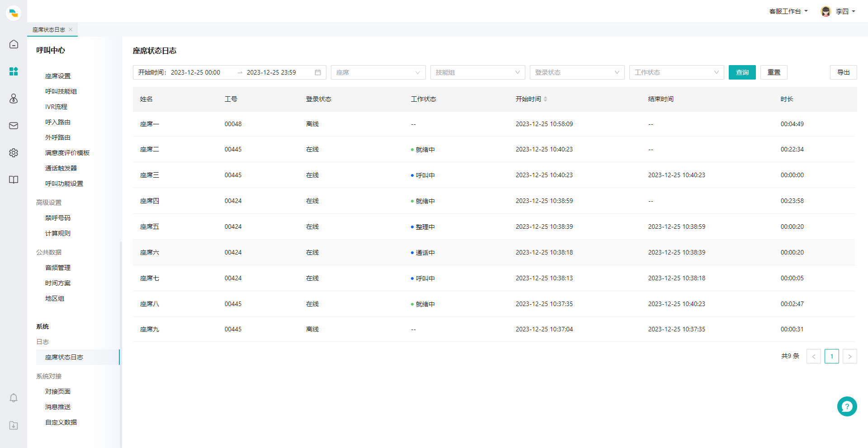The image size is (868, 448).
Task: Open 消息推送 menu item
Action: (58, 407)
